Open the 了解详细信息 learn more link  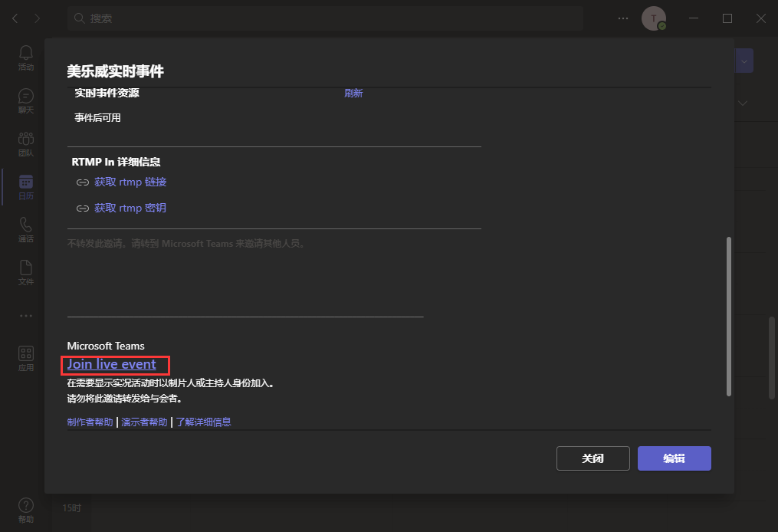pyautogui.click(x=203, y=422)
